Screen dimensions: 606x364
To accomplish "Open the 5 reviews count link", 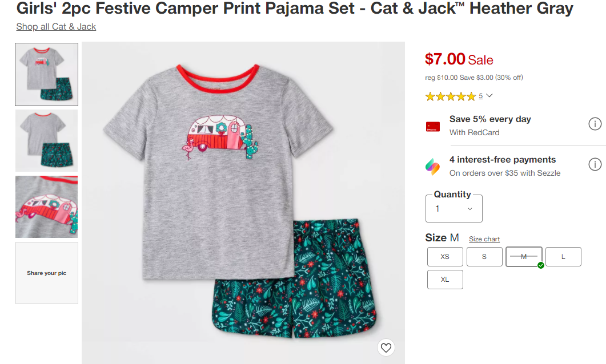I will [481, 96].
